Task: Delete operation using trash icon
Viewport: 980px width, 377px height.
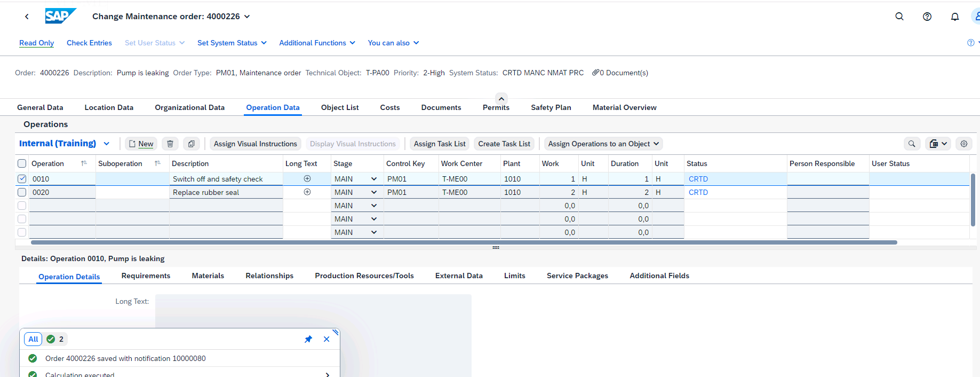Action: click(170, 144)
